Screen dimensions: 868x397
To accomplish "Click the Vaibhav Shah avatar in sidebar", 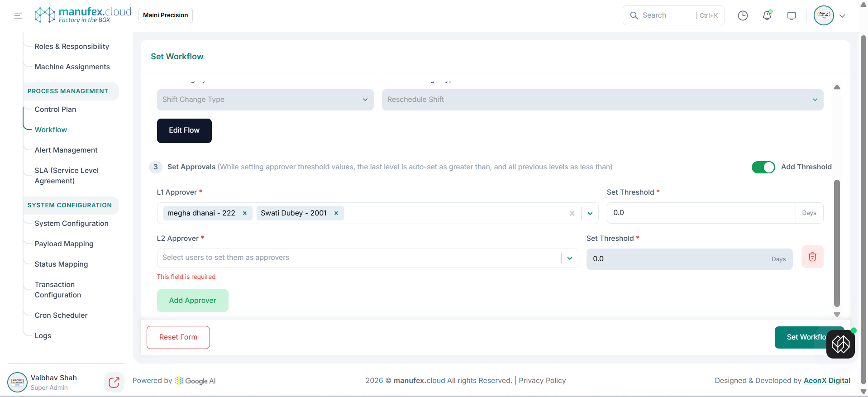I will pyautogui.click(x=17, y=382).
